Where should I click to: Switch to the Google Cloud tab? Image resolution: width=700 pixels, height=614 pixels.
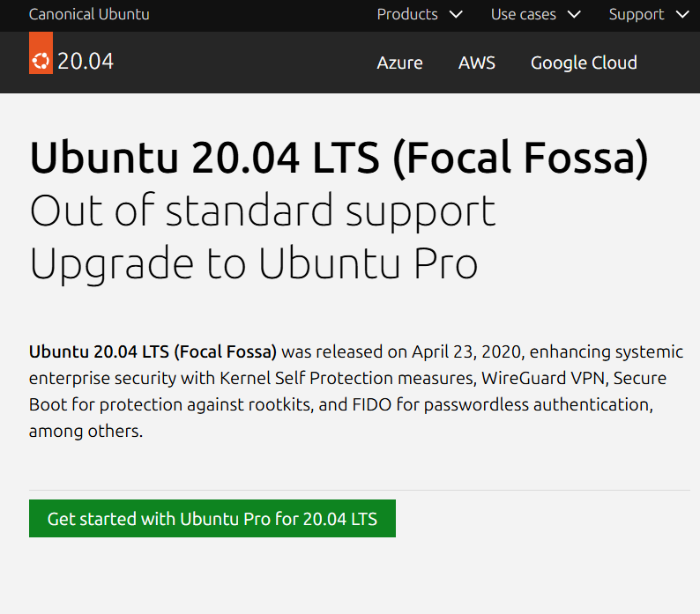(584, 63)
